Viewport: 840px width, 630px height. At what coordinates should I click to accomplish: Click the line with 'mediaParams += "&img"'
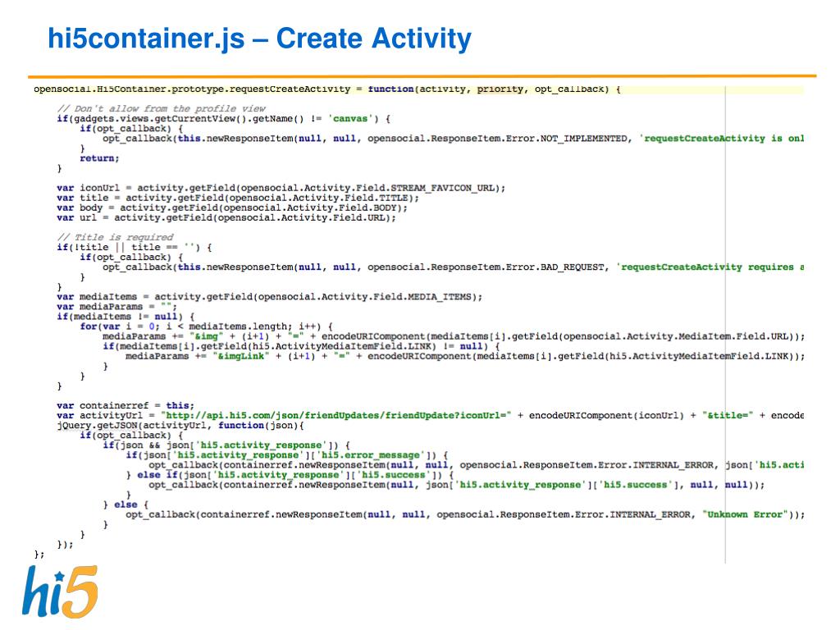click(454, 336)
